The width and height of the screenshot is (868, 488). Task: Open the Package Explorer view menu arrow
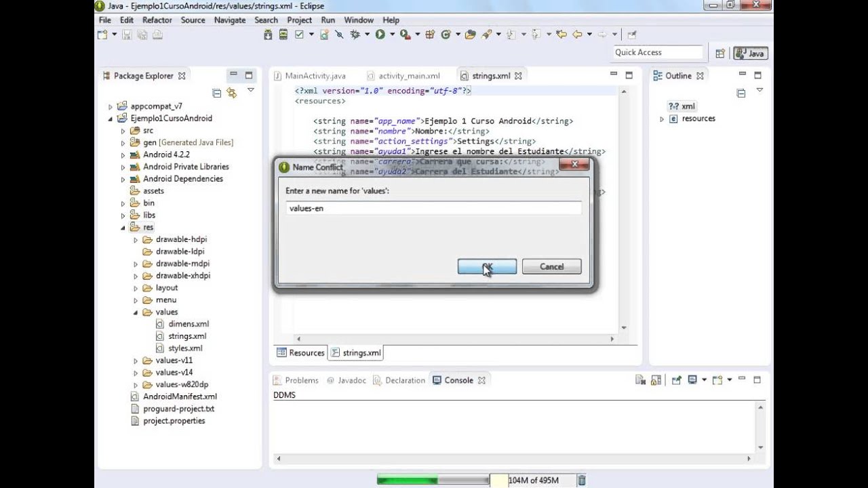tap(250, 90)
